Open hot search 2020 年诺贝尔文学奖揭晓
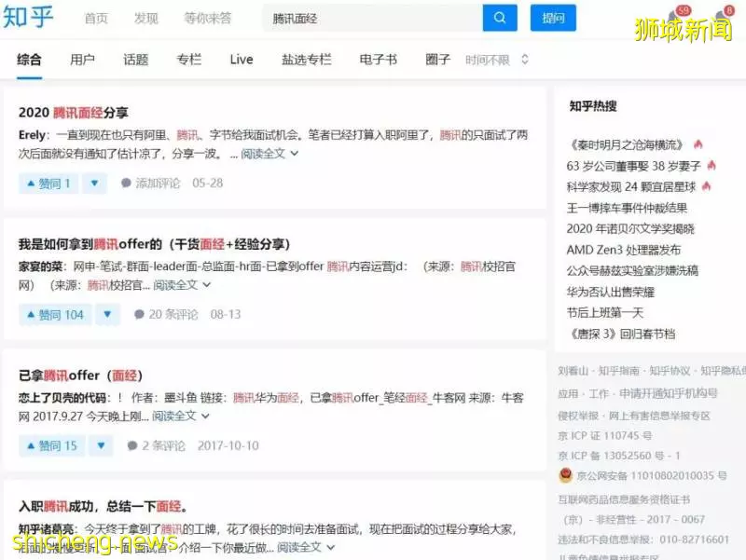The width and height of the screenshot is (746, 560). pos(630,228)
